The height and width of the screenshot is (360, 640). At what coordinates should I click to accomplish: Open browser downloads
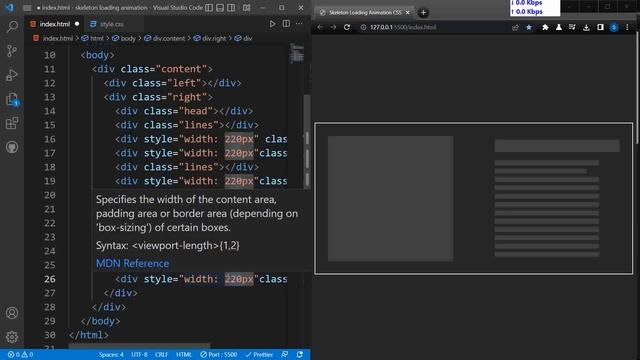[586, 27]
